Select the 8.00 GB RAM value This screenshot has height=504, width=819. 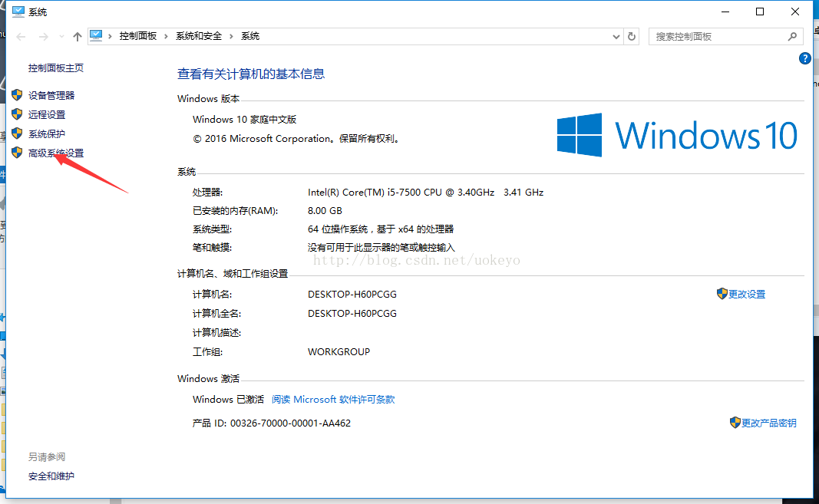pyautogui.click(x=325, y=211)
